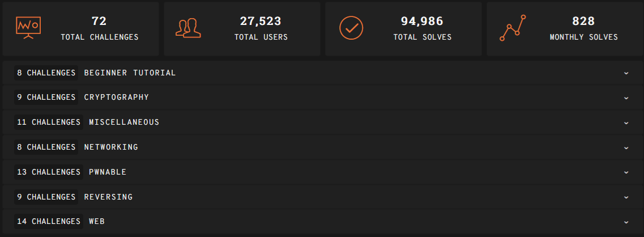Click the 14 Challenges badge for Web
The height and width of the screenshot is (237, 644).
pos(49,221)
